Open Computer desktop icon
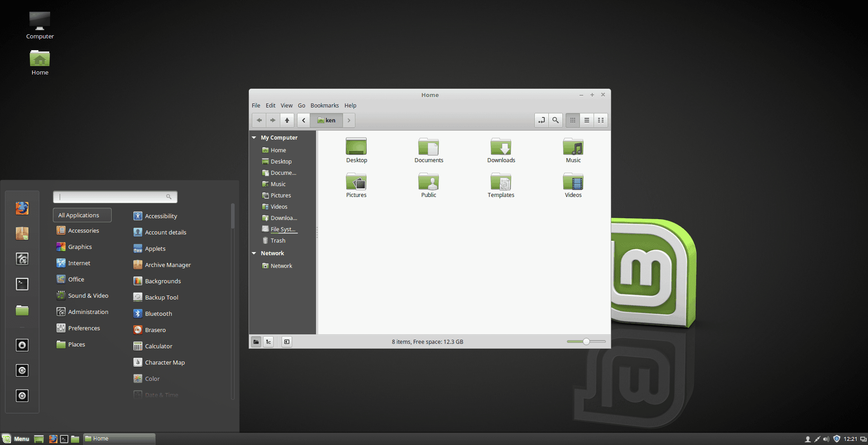The width and height of the screenshot is (868, 445). point(40,25)
